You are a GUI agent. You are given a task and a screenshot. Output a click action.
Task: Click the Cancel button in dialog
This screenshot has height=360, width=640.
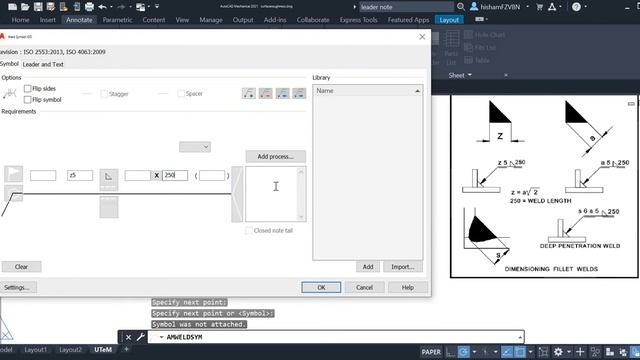pyautogui.click(x=364, y=287)
